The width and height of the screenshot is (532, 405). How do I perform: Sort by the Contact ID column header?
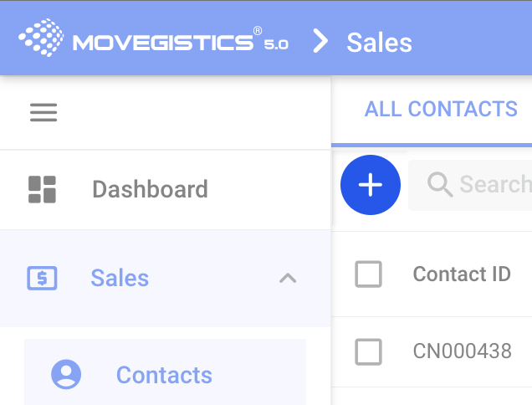[462, 274]
